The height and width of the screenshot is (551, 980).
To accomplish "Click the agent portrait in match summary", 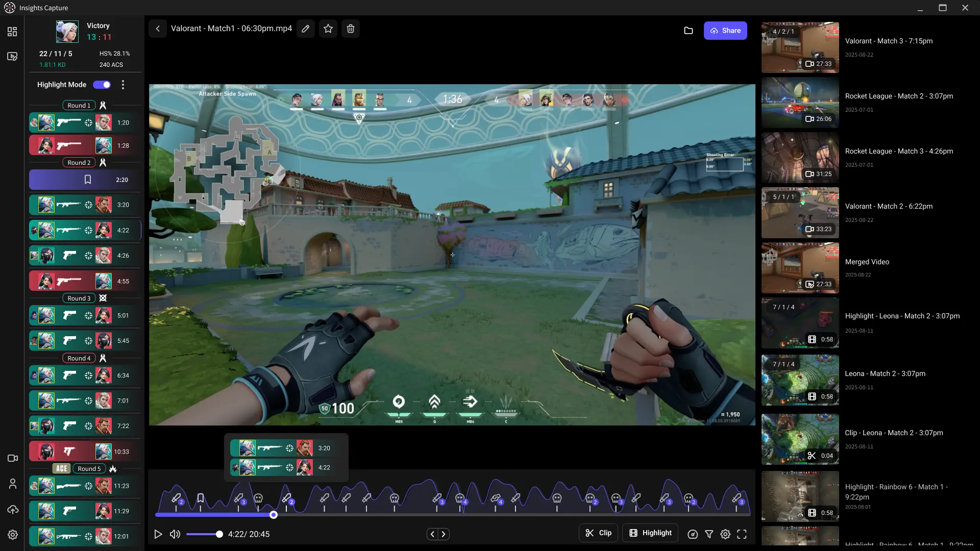I will click(x=67, y=32).
